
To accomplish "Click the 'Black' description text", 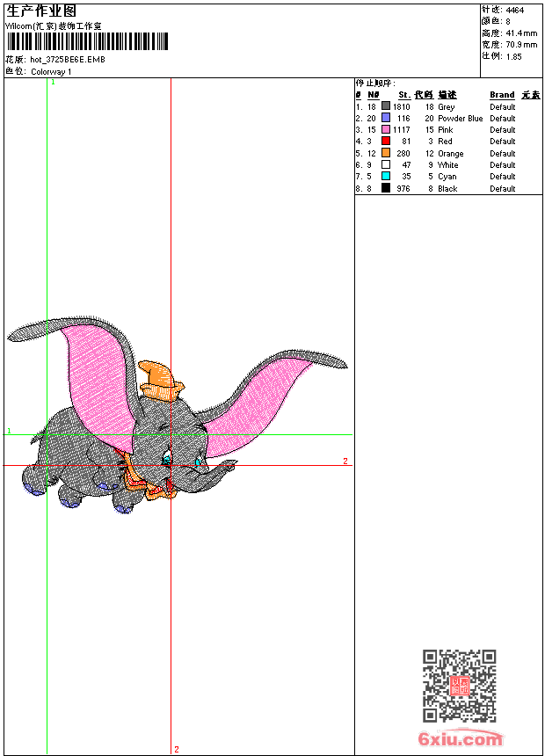I will pyautogui.click(x=447, y=189).
